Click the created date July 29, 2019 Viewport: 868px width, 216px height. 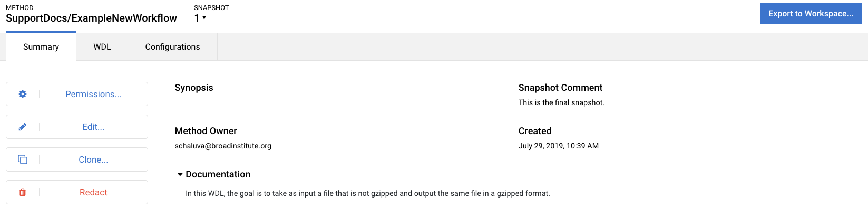(558, 146)
